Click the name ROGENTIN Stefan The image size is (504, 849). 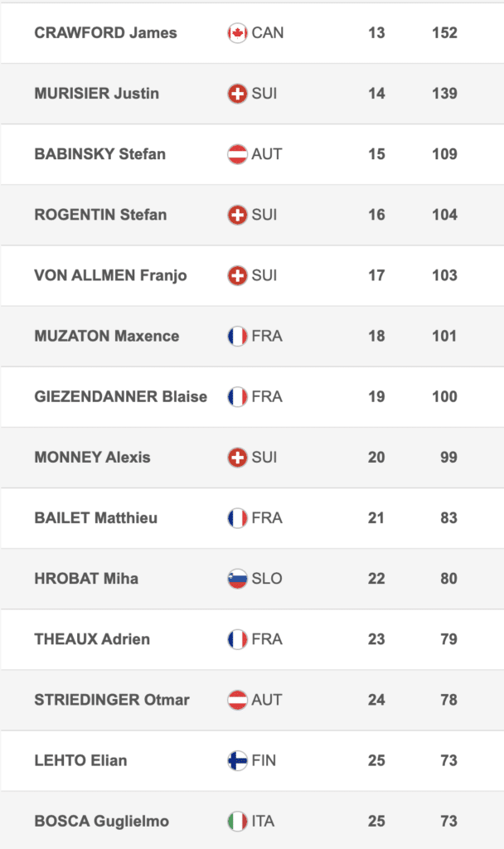coord(100,215)
